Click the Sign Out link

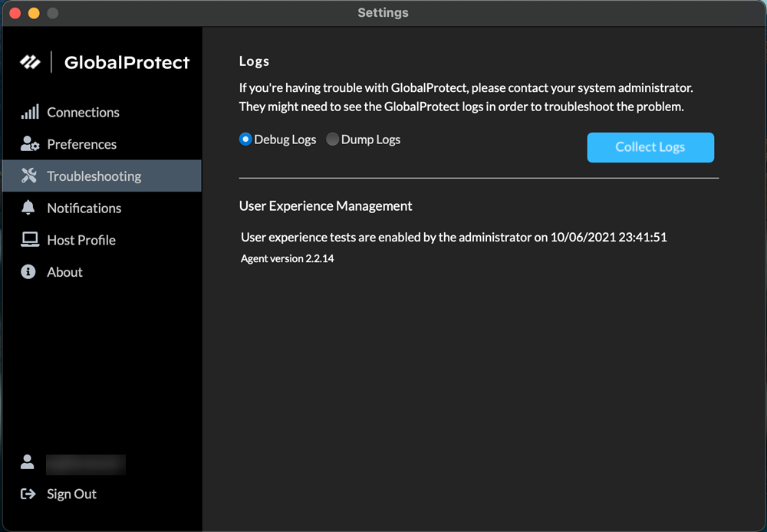pos(71,494)
